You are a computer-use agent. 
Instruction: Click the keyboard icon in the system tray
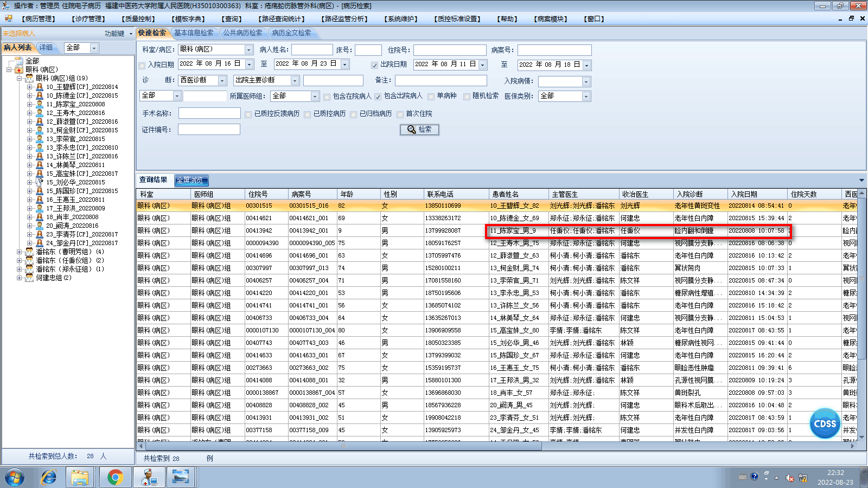[x=743, y=477]
